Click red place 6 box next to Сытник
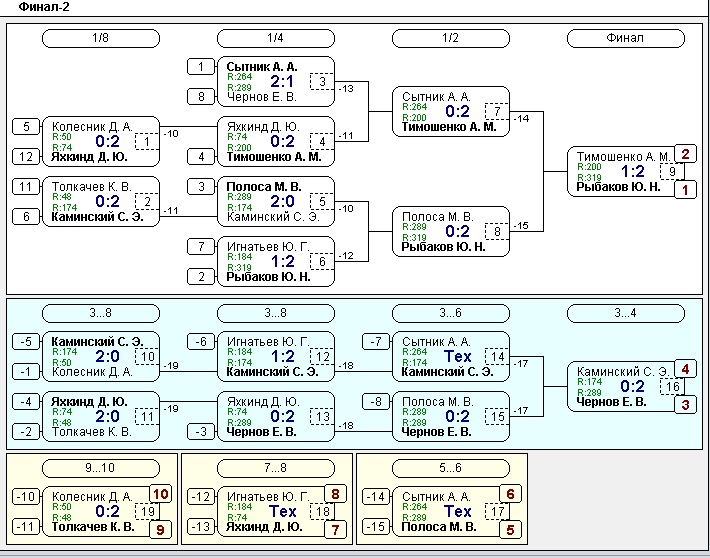The height and width of the screenshot is (558, 710). (510, 494)
